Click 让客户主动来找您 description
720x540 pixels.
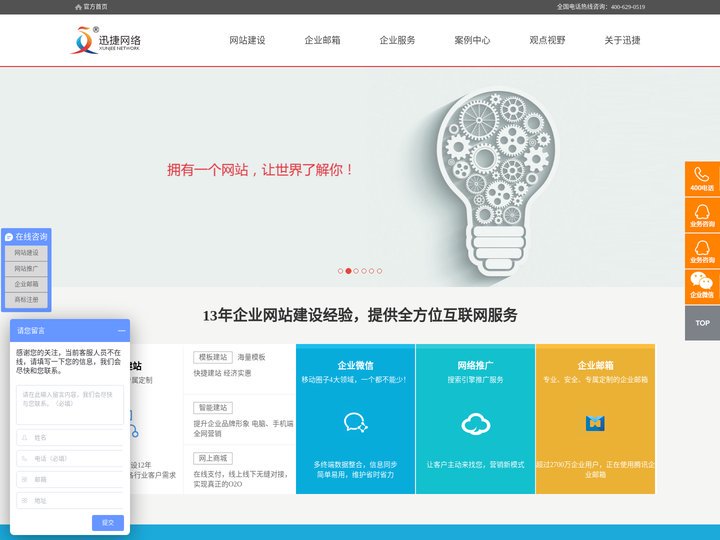475,465
